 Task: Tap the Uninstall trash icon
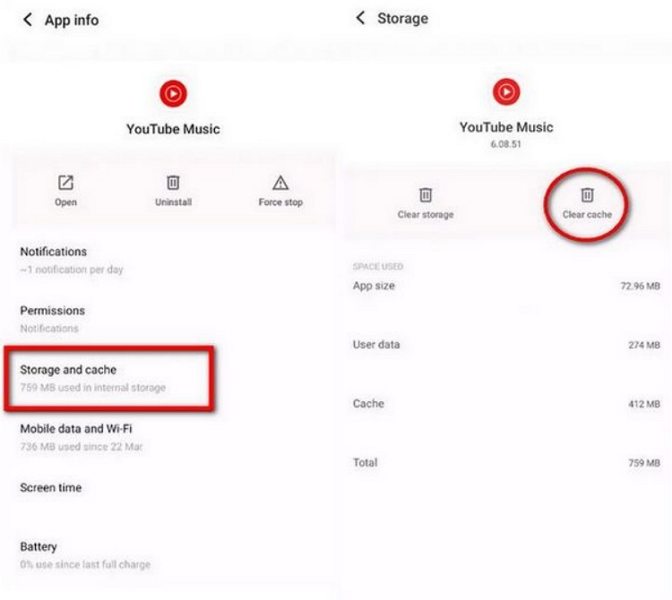tap(173, 183)
